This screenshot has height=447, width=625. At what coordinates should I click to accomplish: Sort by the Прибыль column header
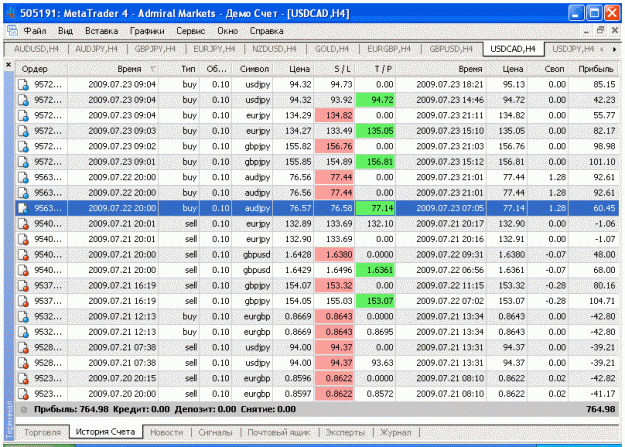click(x=594, y=69)
